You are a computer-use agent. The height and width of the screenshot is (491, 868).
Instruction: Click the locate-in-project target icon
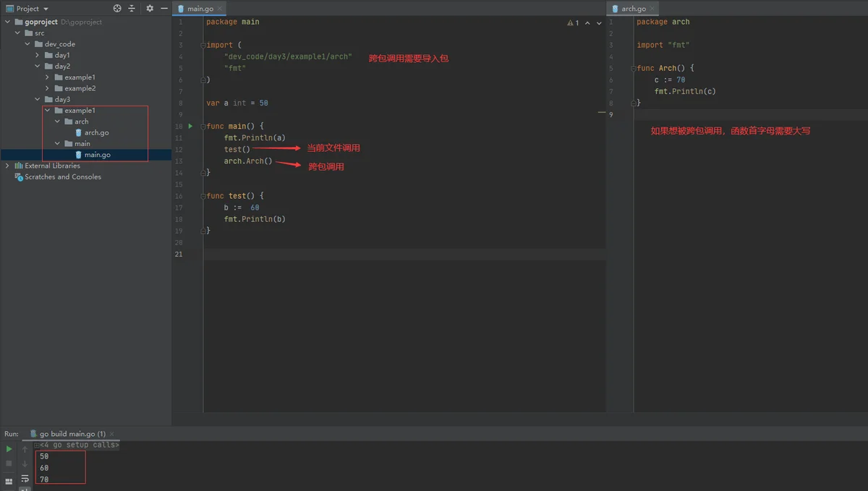click(x=117, y=9)
